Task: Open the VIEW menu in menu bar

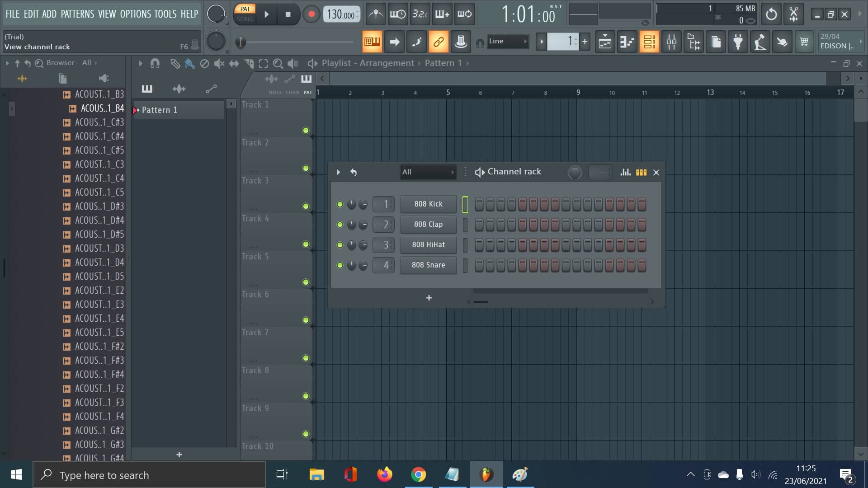Action: [107, 14]
